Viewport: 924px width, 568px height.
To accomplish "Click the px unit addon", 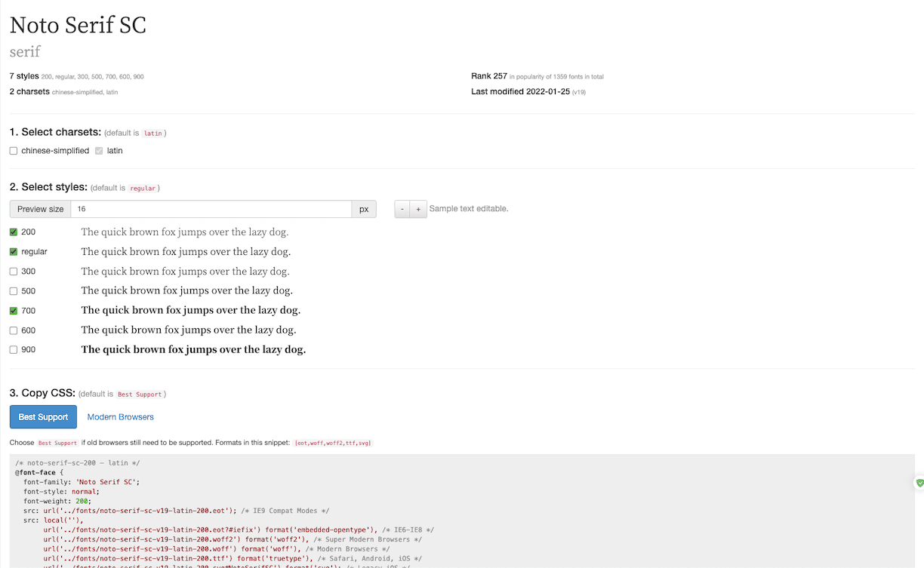I will (364, 209).
